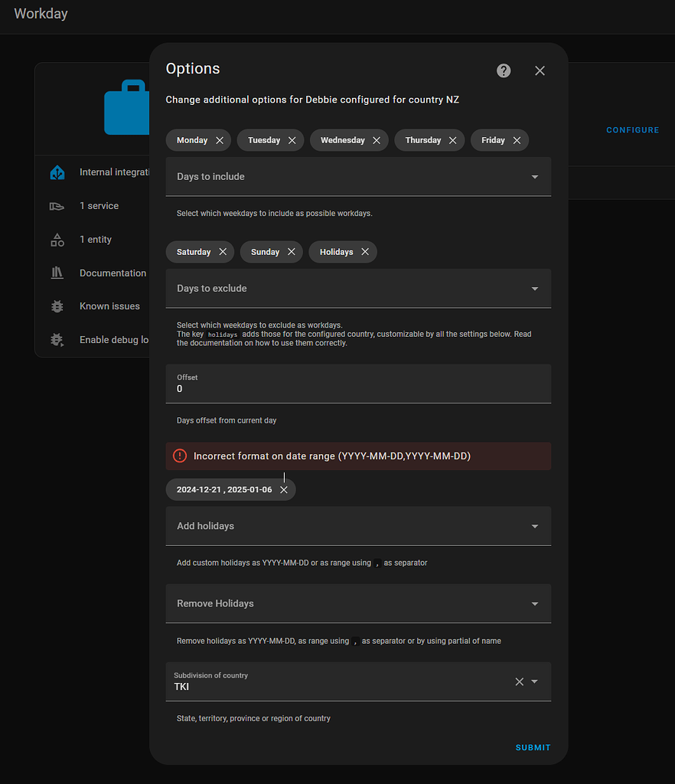Open the Add holidays dropdown
Screen dimensions: 675x784
[x=534, y=526]
